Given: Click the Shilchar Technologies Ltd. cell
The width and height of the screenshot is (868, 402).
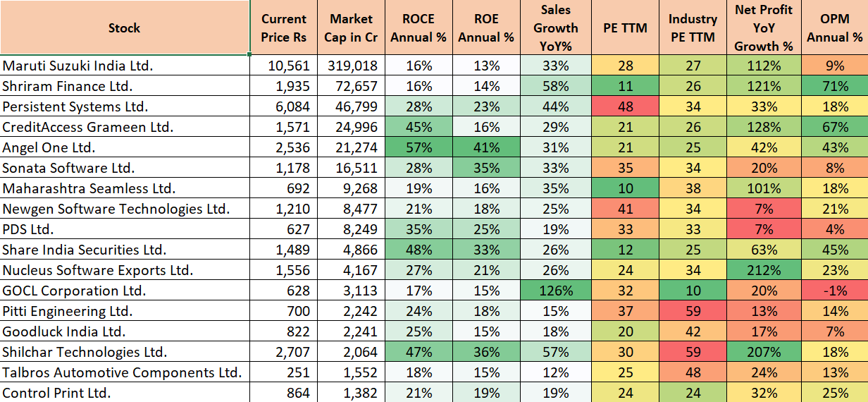Looking at the screenshot, I should 125,353.
